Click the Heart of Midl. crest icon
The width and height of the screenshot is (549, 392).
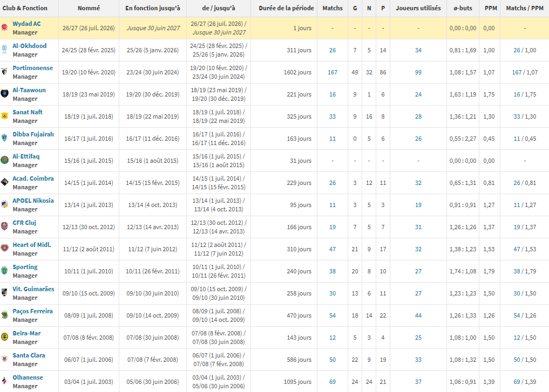[4, 248]
